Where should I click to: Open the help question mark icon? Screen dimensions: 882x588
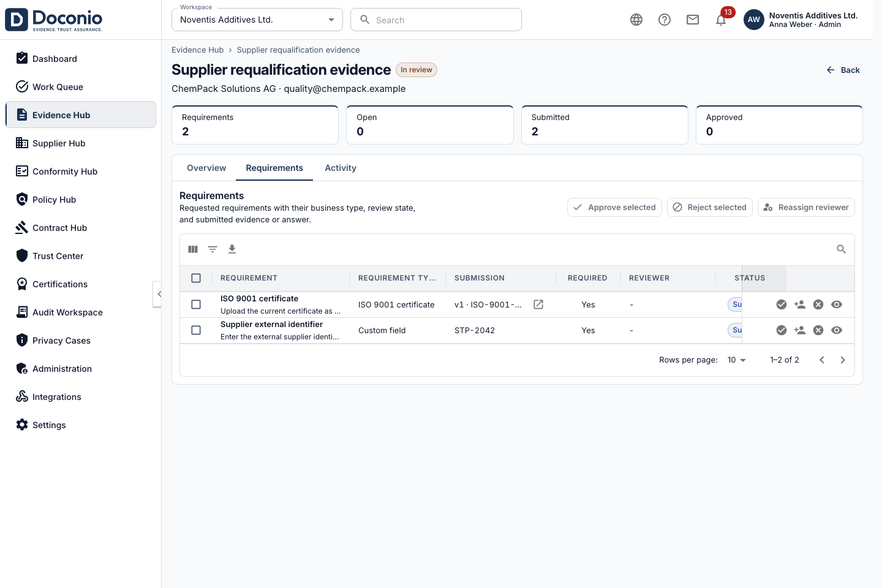click(665, 20)
